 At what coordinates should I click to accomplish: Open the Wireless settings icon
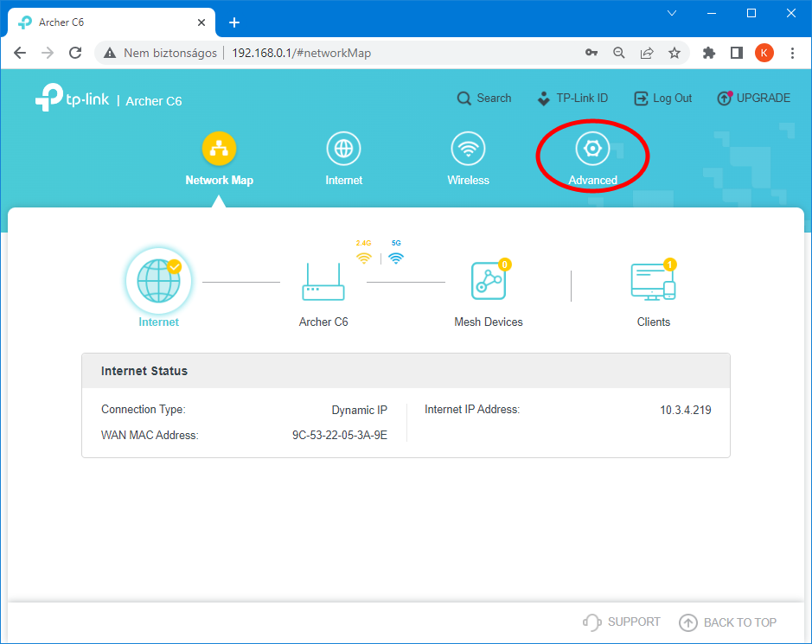coord(468,149)
